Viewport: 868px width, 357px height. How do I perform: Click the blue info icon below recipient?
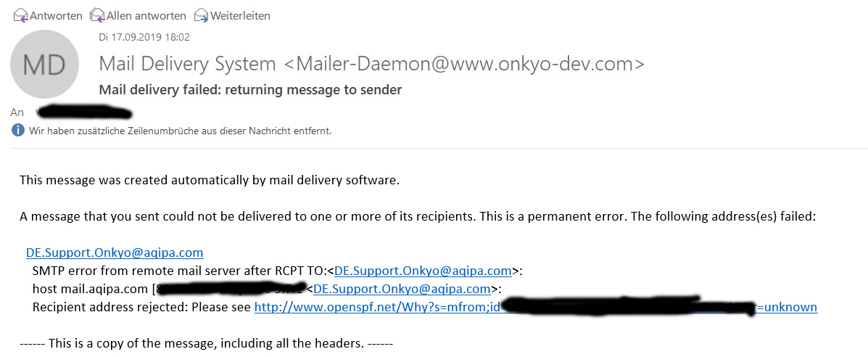(17, 131)
